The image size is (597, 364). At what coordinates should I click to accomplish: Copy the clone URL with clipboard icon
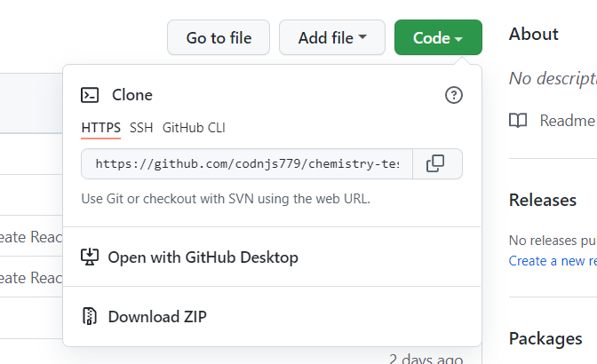point(434,163)
